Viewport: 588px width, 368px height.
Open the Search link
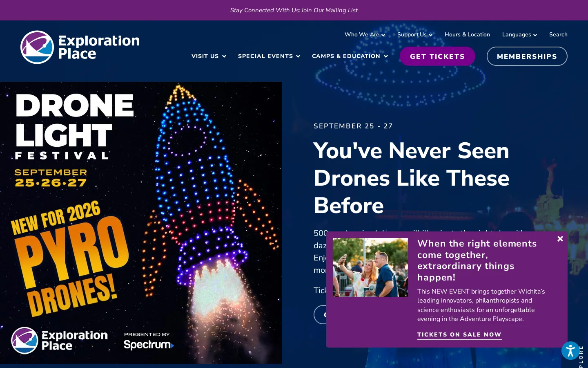(558, 35)
